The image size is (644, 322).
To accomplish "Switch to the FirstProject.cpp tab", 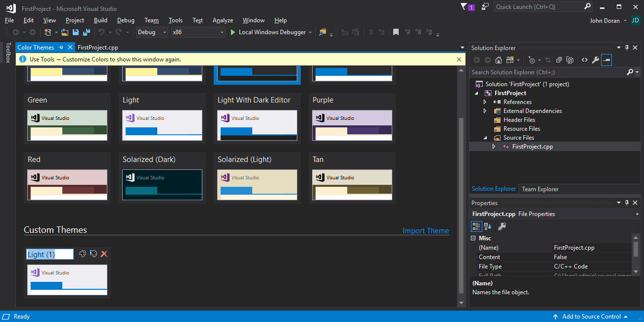I will tap(98, 48).
